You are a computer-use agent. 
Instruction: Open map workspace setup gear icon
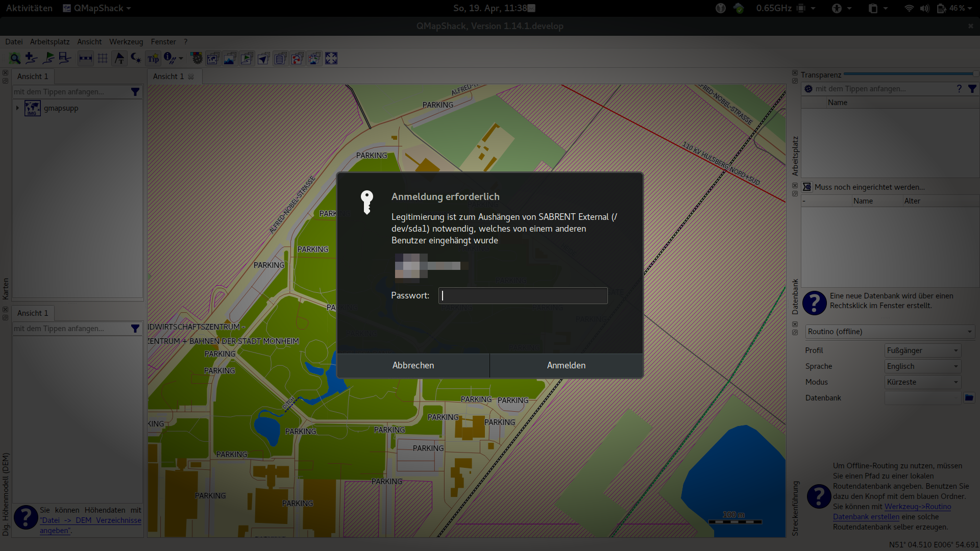197,59
